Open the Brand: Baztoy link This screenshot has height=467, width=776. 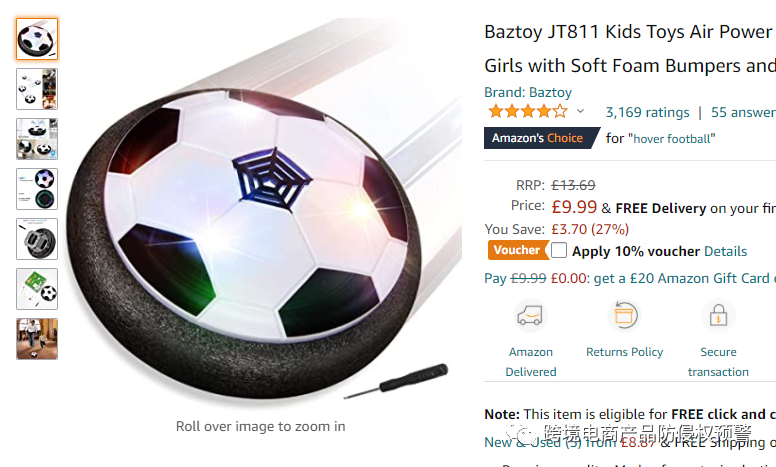(x=528, y=92)
